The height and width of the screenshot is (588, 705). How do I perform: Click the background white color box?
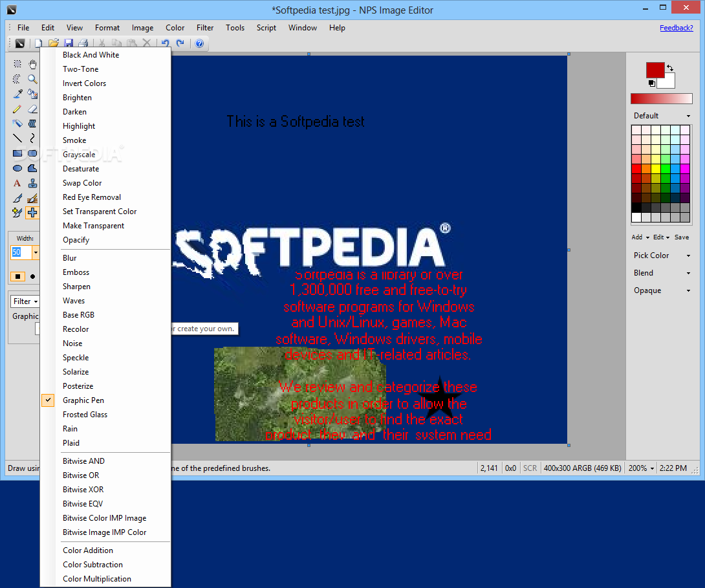(x=667, y=82)
